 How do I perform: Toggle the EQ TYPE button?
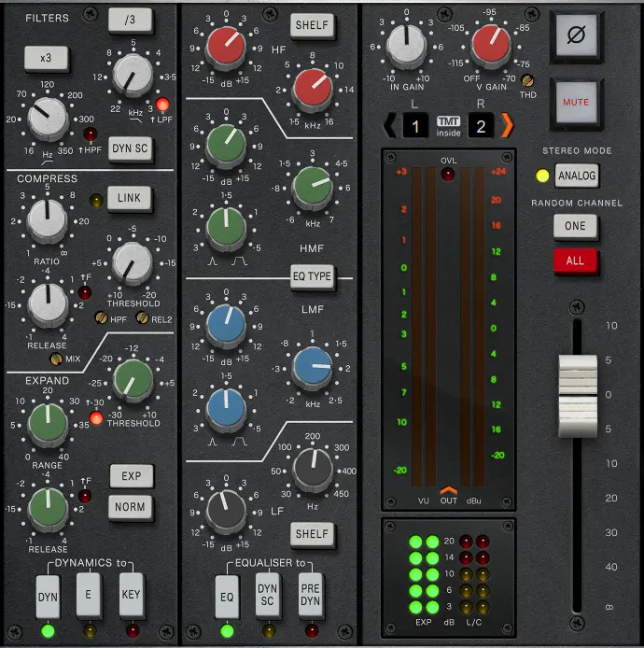(312, 276)
